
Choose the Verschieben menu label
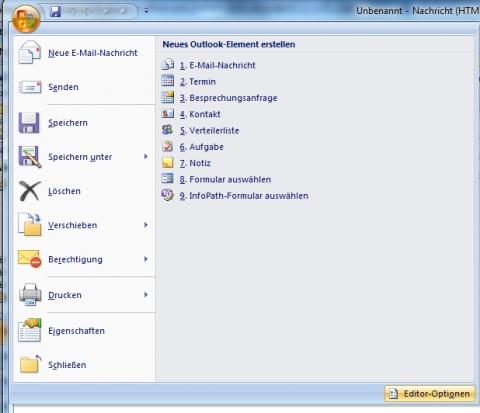[73, 225]
